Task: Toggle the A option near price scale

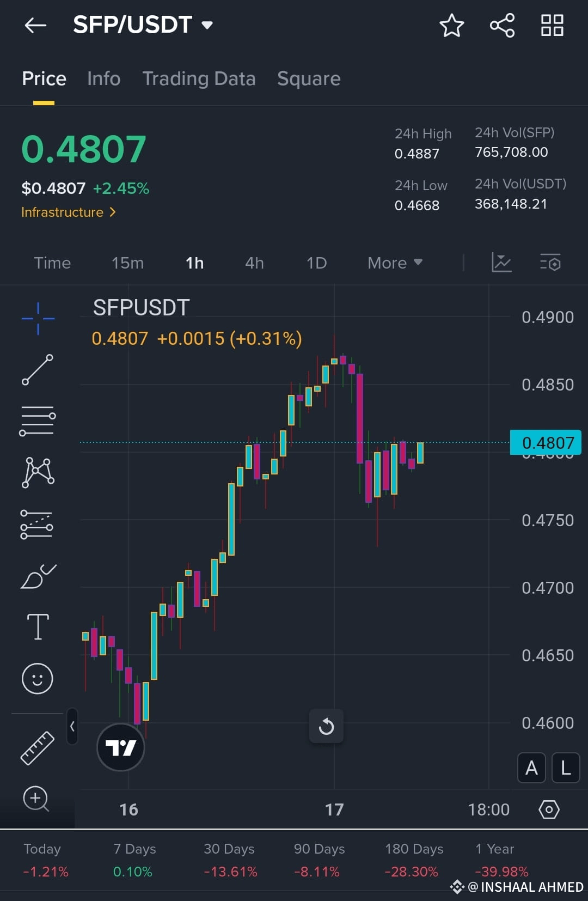Action: point(531,768)
